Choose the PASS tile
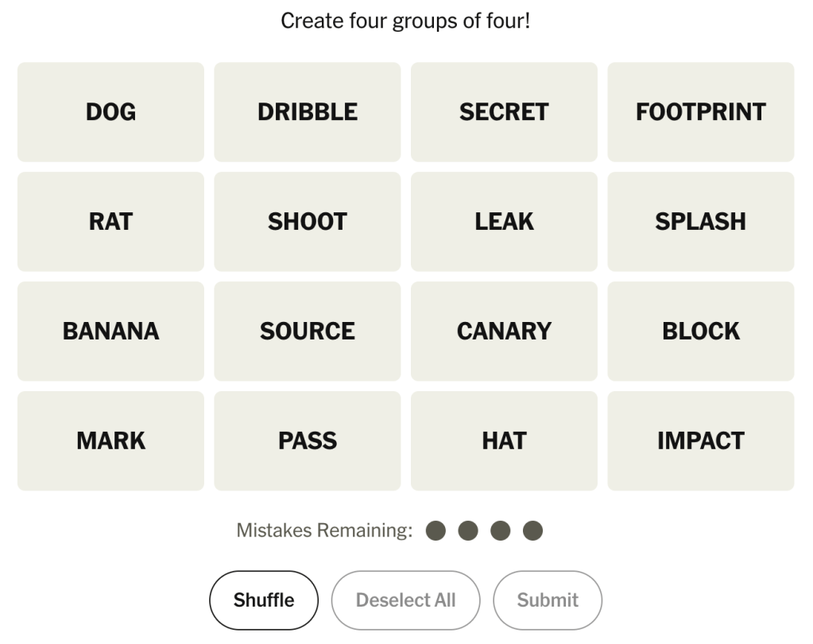Image resolution: width=813 pixels, height=644 pixels. pyautogui.click(x=308, y=440)
